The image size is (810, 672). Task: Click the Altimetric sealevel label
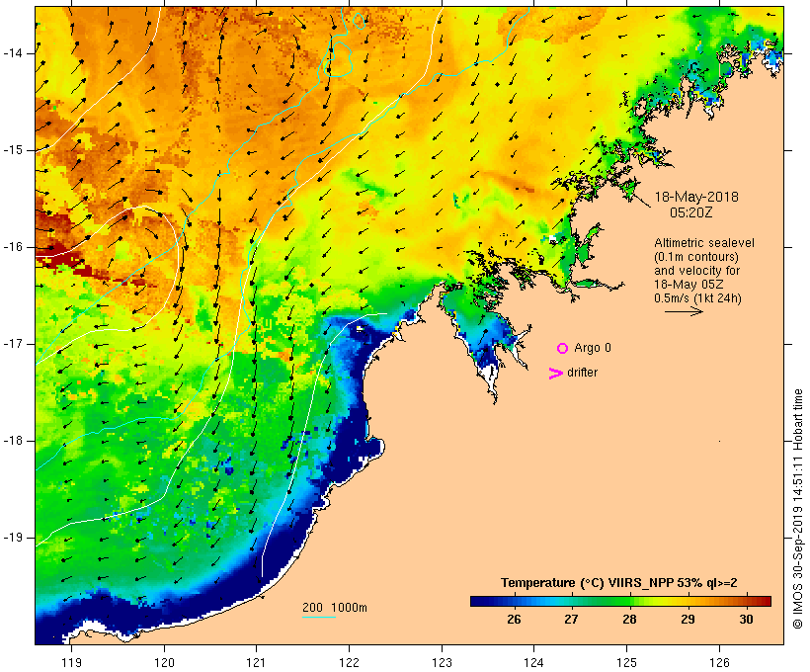pyautogui.click(x=704, y=243)
